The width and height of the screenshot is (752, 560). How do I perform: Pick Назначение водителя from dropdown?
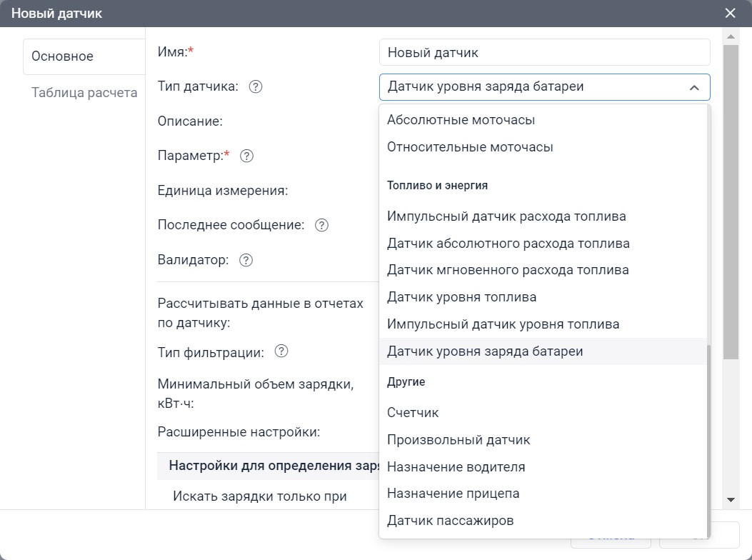[456, 467]
